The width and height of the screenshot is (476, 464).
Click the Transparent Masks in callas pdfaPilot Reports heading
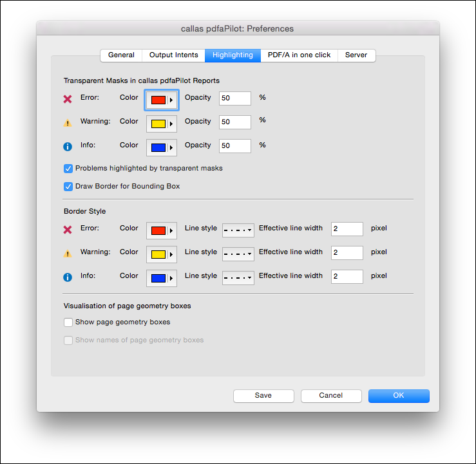(142, 80)
